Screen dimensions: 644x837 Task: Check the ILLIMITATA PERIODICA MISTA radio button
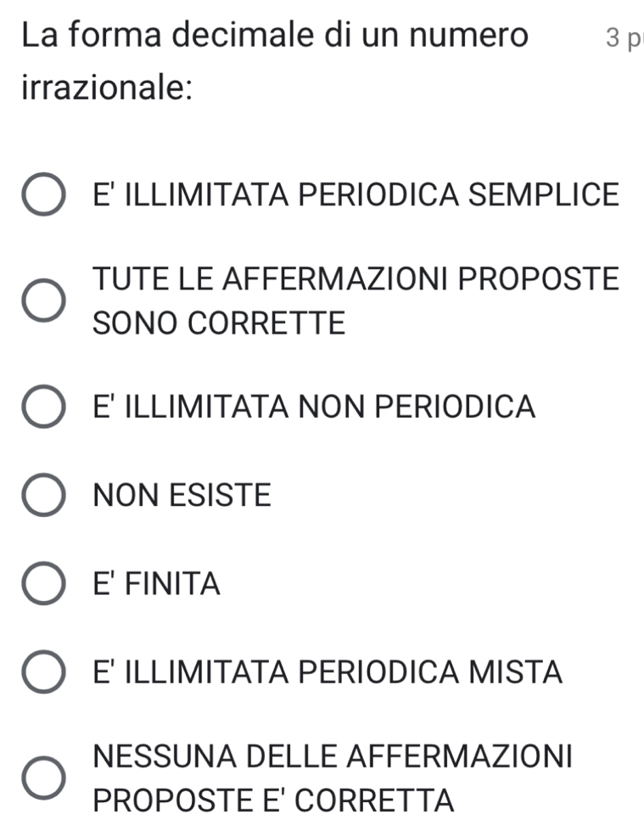point(42,672)
